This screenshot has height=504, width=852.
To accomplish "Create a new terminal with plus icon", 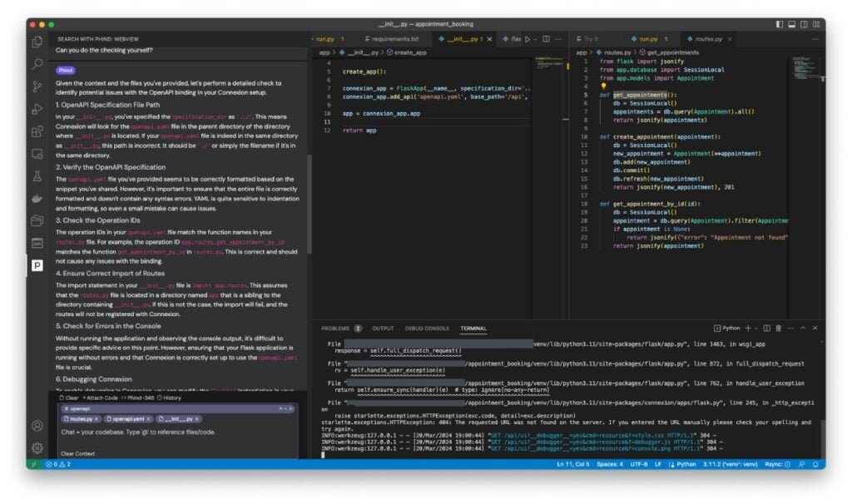I will click(748, 328).
